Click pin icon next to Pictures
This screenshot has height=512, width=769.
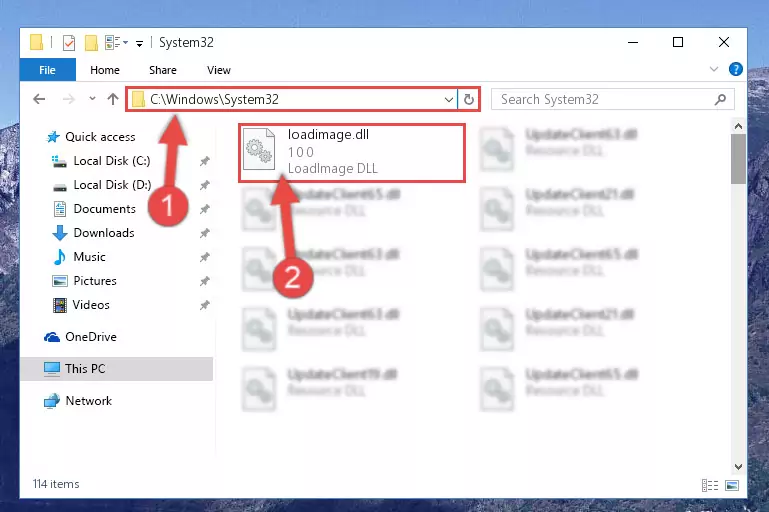click(x=205, y=281)
